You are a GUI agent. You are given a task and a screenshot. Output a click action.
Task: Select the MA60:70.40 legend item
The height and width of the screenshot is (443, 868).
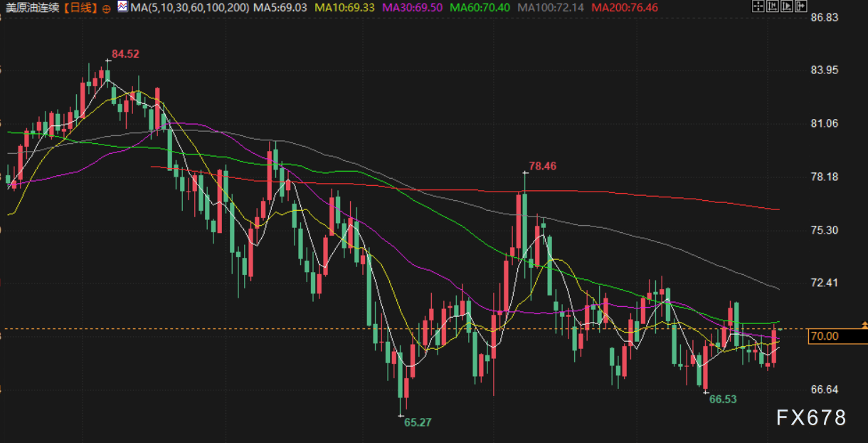tap(480, 7)
